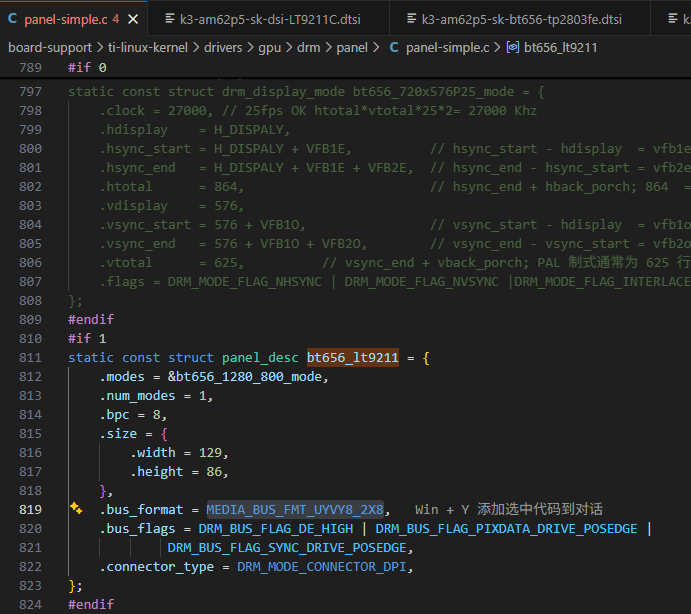Click the bt656_lt9211 symbol icon in breadcrumb
The height and width of the screenshot is (614, 691).
click(513, 47)
